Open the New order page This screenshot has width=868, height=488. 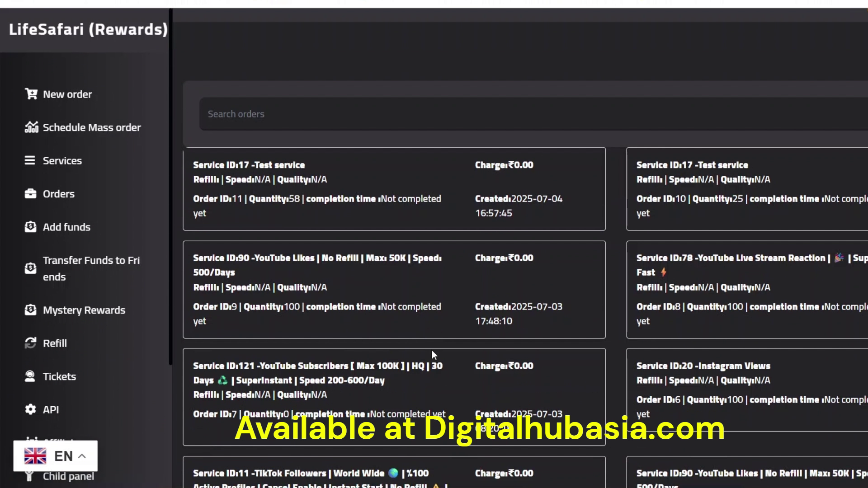tap(67, 94)
